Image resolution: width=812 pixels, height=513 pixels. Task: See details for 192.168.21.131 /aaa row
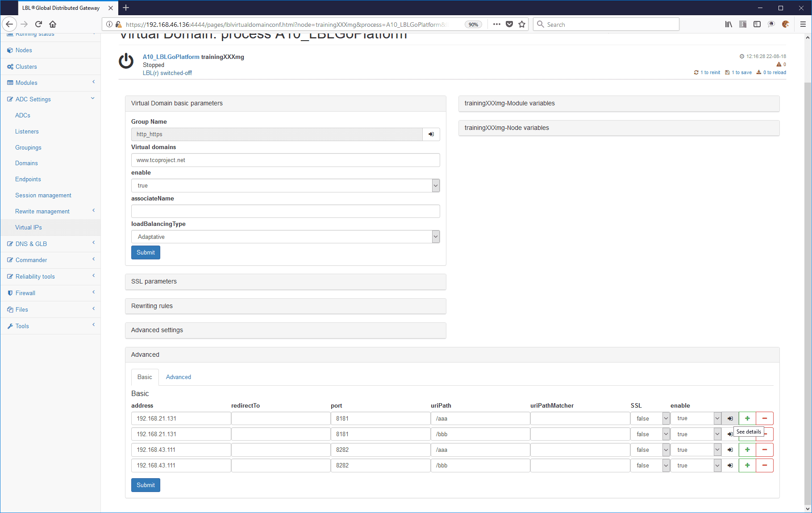point(730,418)
